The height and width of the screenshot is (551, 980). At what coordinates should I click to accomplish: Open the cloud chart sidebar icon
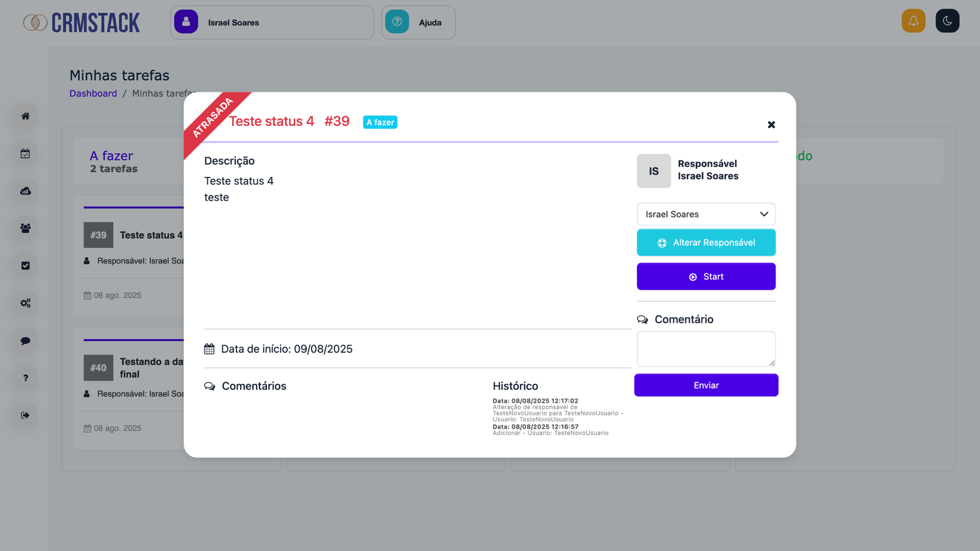click(25, 191)
